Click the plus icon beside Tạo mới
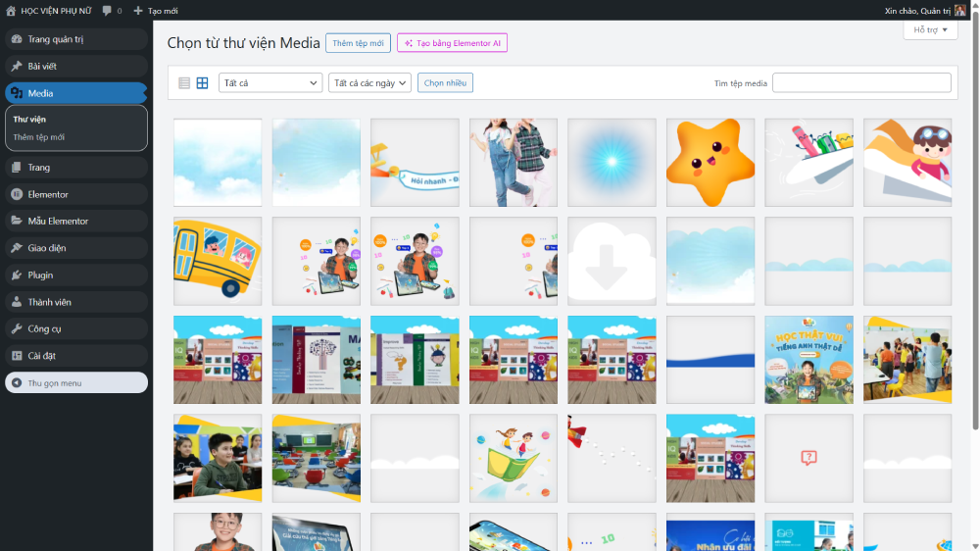Viewport: 980px width, 551px height. pos(138,11)
